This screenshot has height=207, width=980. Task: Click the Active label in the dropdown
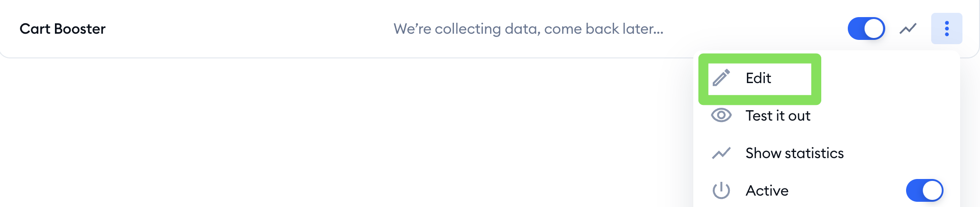(767, 190)
